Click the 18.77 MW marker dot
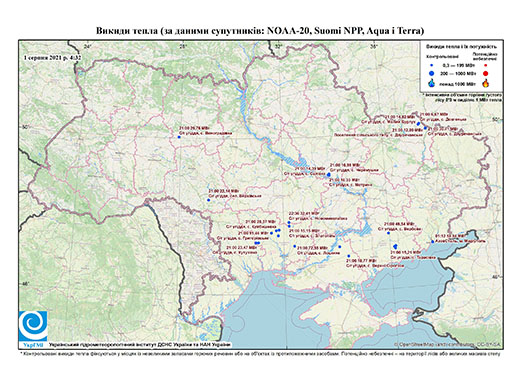This screenshot has height=368, width=520. click(x=349, y=256)
